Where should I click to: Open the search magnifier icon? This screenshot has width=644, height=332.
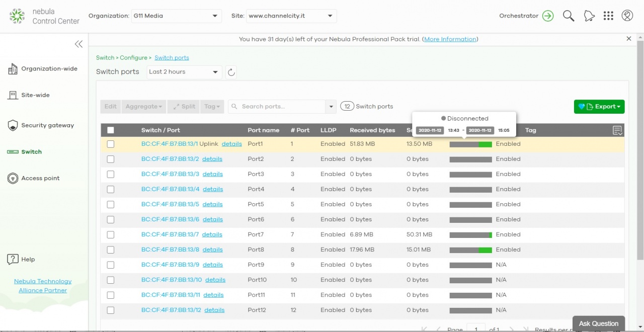pos(569,16)
